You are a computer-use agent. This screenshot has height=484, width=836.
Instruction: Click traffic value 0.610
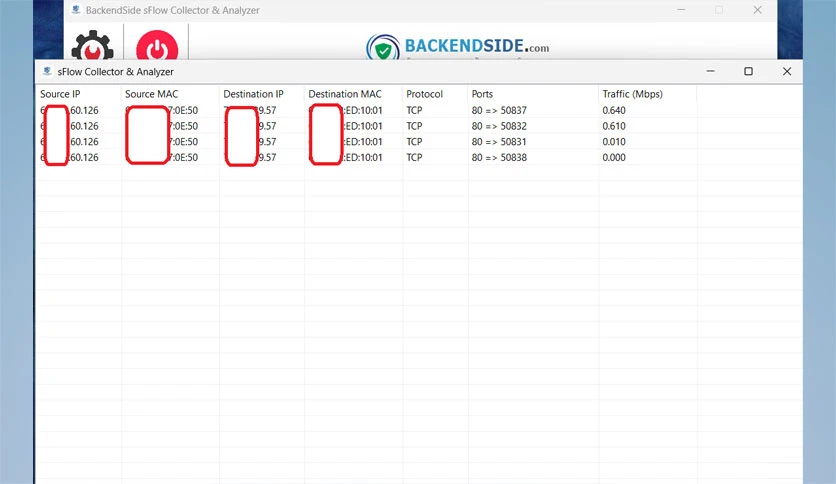click(614, 126)
